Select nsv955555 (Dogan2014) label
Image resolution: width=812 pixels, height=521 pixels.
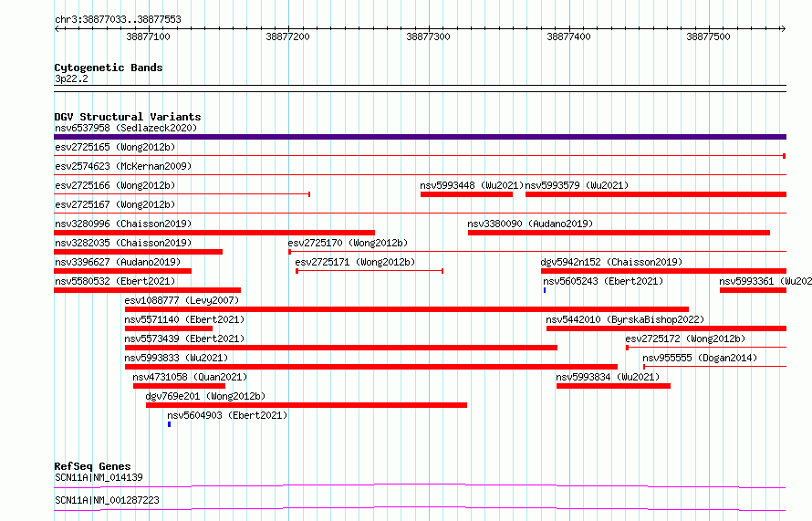(700, 358)
